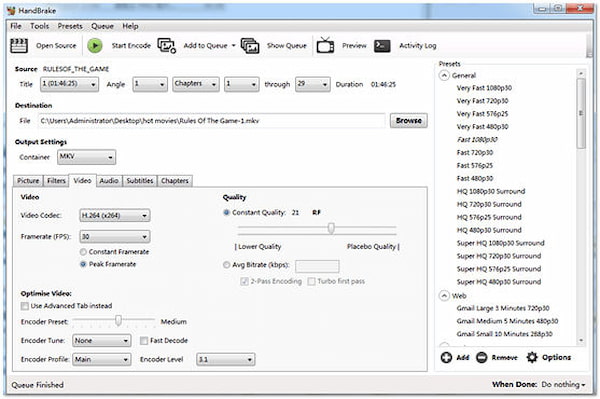
Task: Open the Framerate (FPS) dropdown
Action: click(x=114, y=236)
